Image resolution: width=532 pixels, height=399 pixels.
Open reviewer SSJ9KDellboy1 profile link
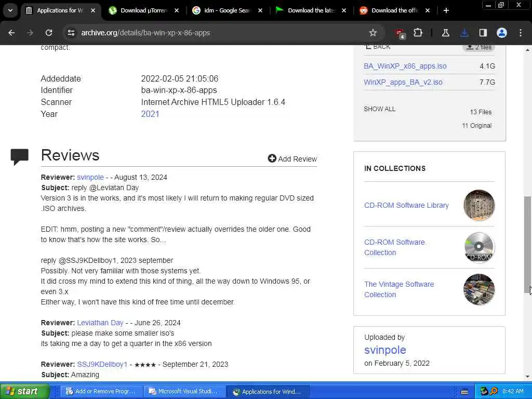(102, 364)
